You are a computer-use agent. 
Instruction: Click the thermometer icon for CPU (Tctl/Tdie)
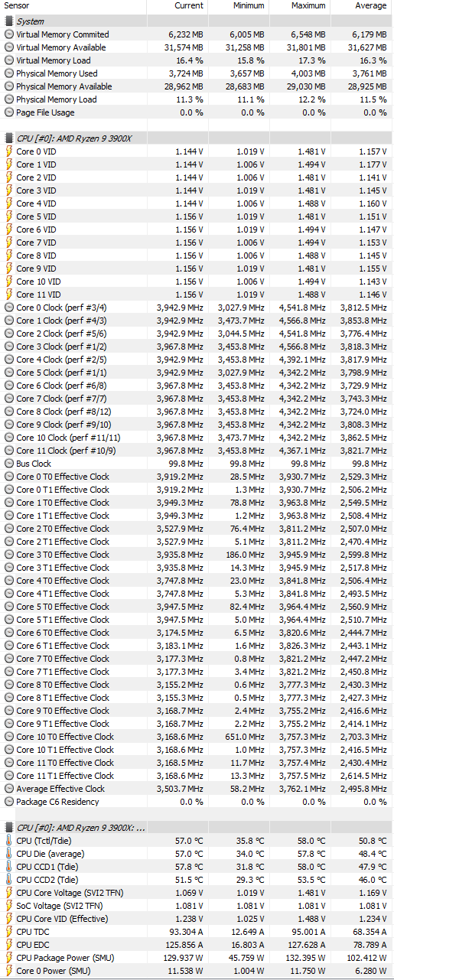click(x=9, y=841)
